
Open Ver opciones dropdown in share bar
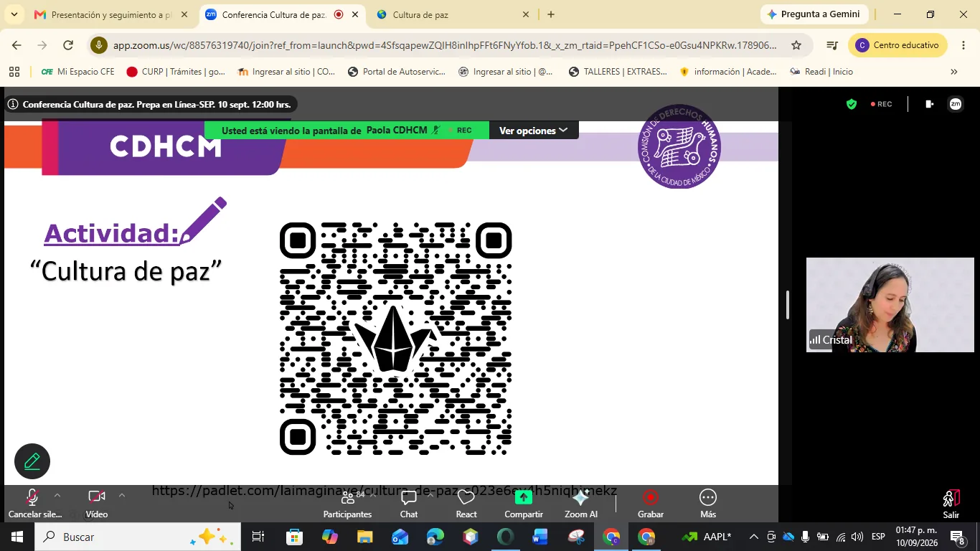[x=533, y=131]
